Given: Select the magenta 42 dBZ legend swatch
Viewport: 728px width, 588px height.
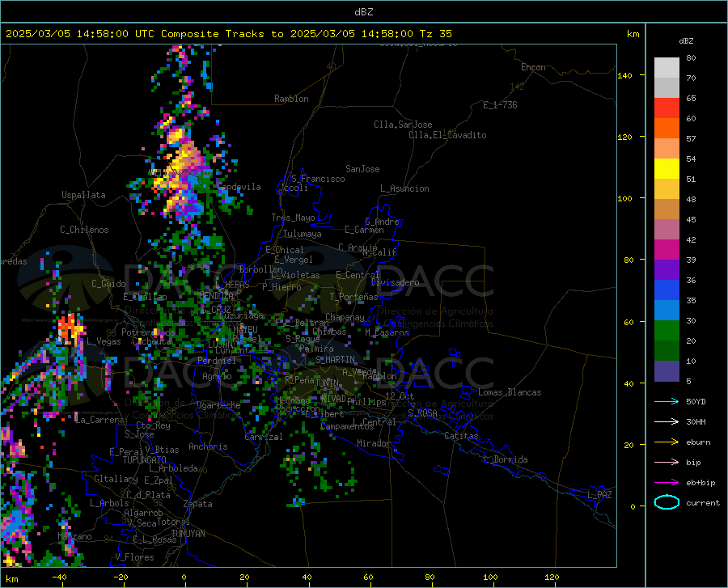Looking at the screenshot, I should [667, 249].
